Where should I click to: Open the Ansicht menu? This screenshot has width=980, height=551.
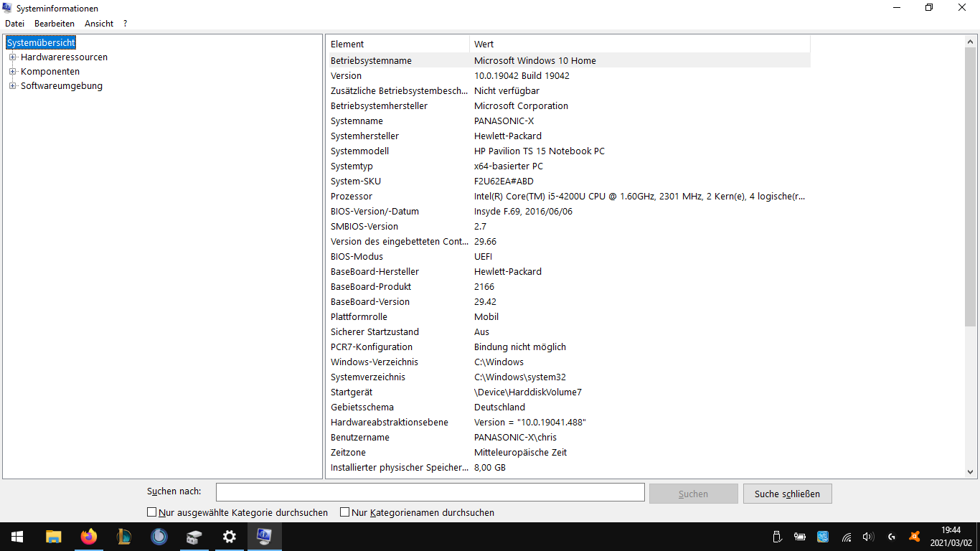tap(99, 24)
